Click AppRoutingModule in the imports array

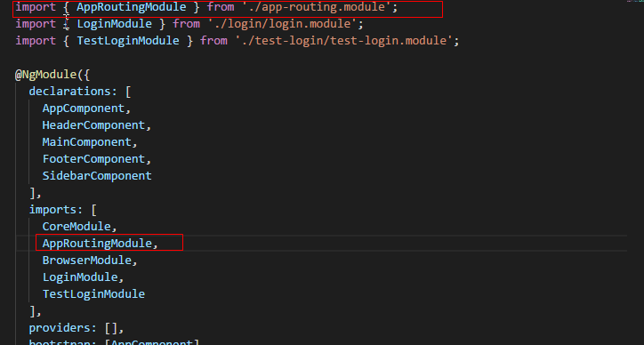click(x=97, y=244)
